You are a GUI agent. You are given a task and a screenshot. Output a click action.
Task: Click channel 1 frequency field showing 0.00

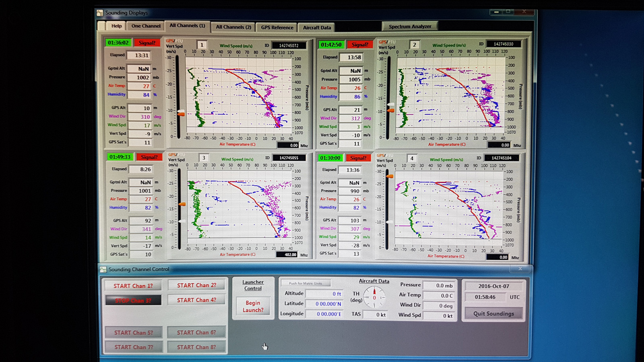289,145
